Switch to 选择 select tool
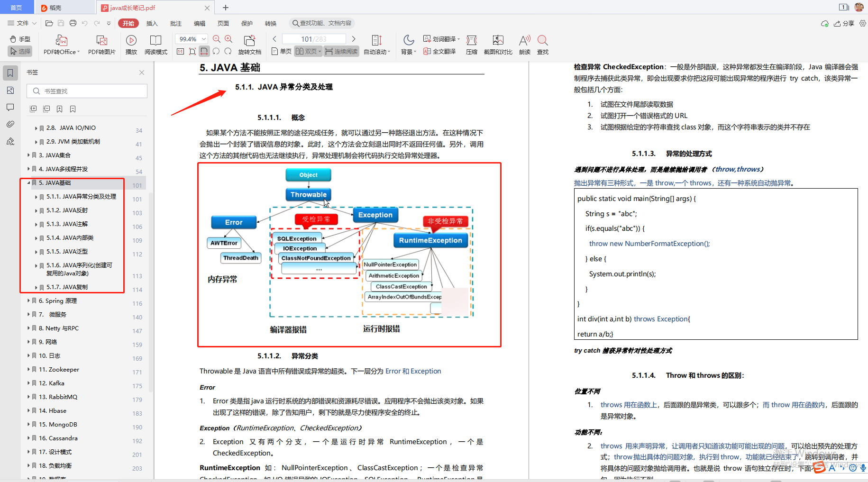This screenshot has width=868, height=482. click(x=20, y=51)
